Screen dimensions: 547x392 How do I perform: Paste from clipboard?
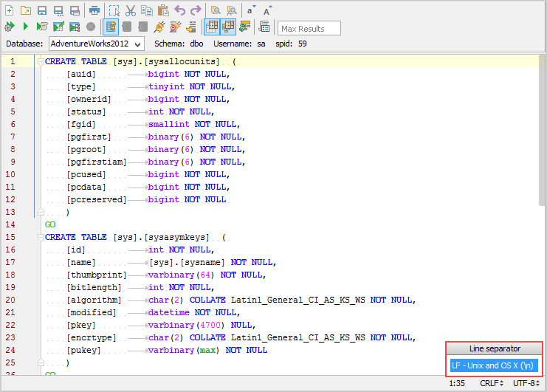click(x=163, y=11)
